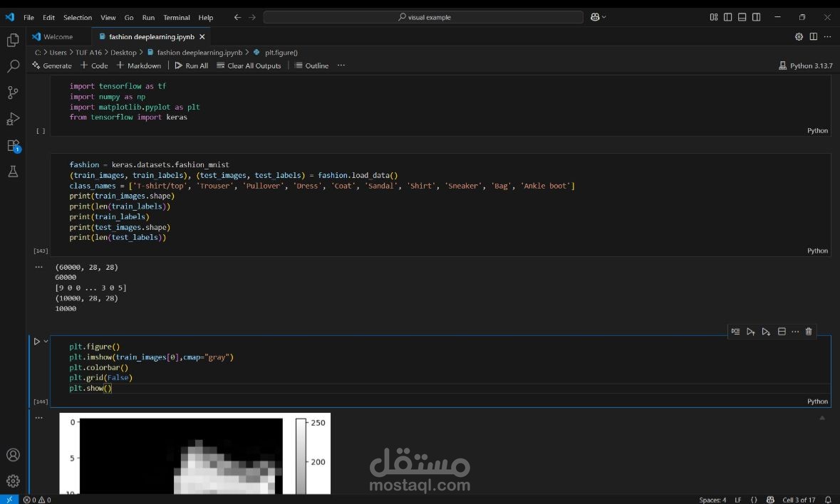Open more cell actions ellipsis
This screenshot has width=840, height=504.
pos(795,332)
